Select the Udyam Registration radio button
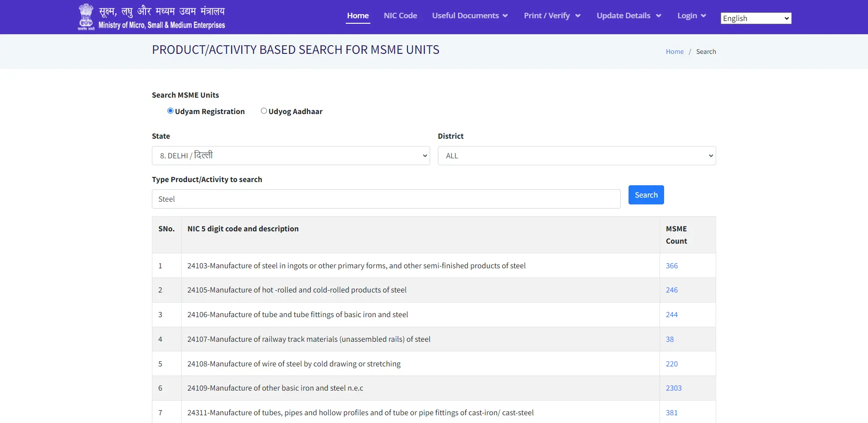The image size is (868, 423). click(170, 111)
